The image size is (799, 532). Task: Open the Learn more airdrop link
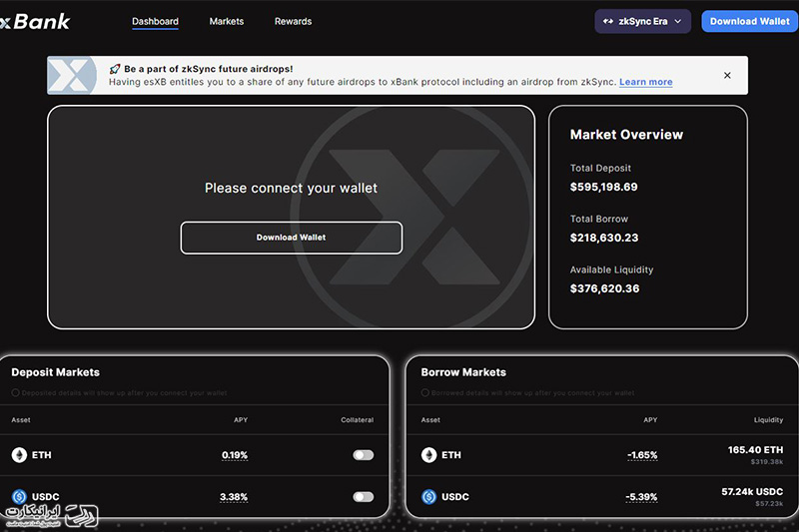tap(645, 82)
